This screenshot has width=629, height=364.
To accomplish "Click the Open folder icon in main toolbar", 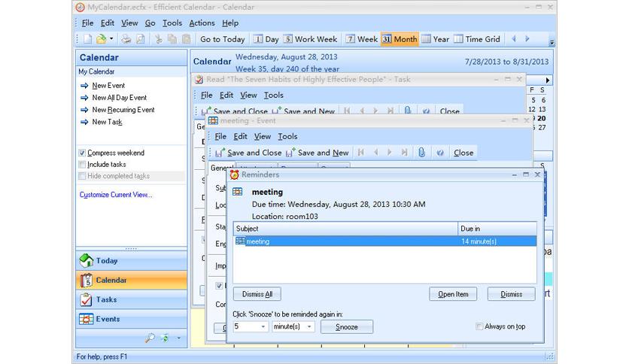I will tap(101, 39).
